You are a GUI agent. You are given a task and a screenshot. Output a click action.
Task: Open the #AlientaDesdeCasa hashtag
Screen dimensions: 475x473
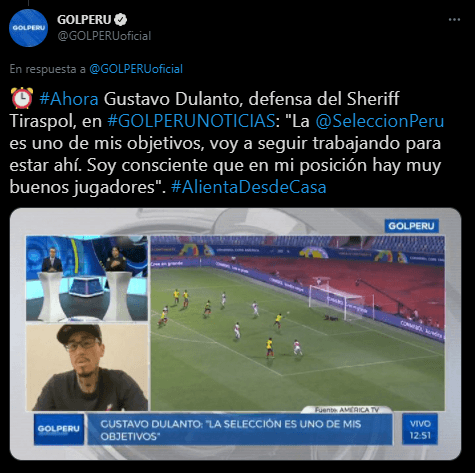249,187
